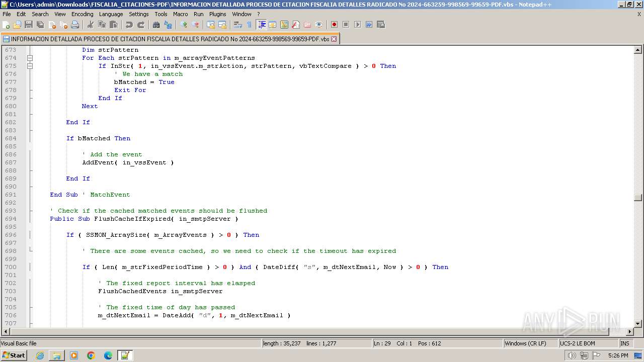Open the View menu
The width and height of the screenshot is (644, 362).
(60, 14)
